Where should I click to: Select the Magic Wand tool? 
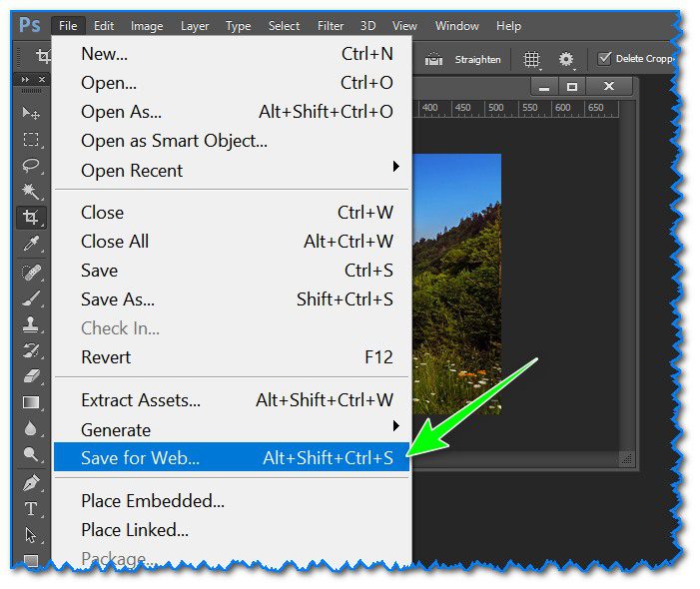click(31, 192)
